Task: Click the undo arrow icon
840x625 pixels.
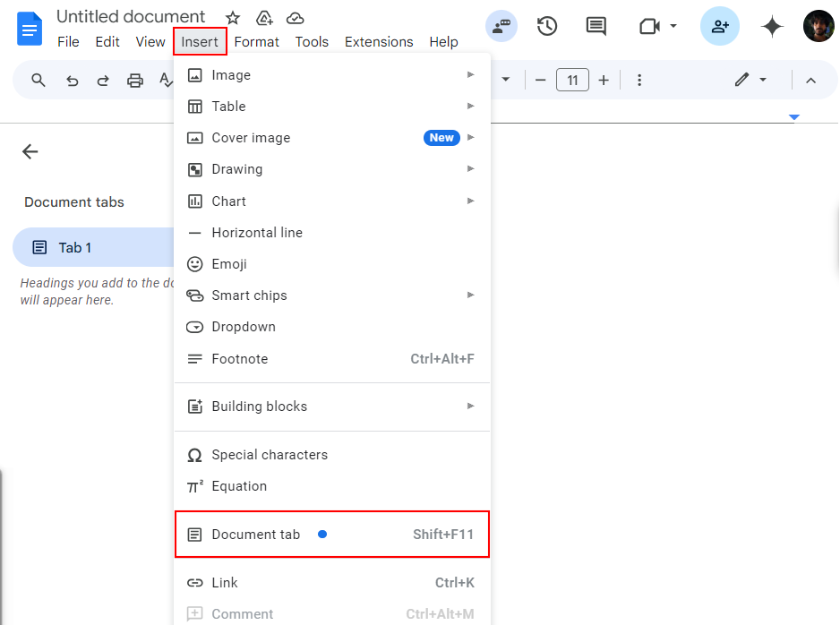Action: click(73, 81)
